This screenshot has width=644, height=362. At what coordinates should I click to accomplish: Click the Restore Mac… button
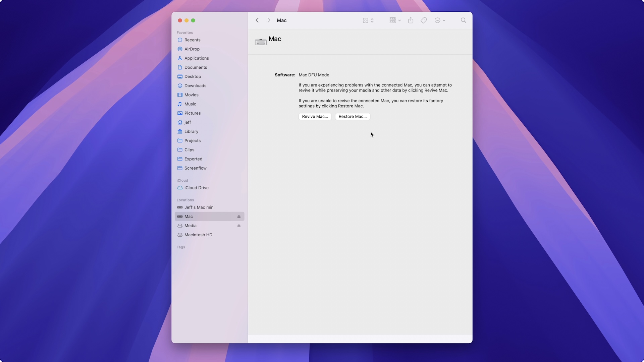click(x=352, y=117)
